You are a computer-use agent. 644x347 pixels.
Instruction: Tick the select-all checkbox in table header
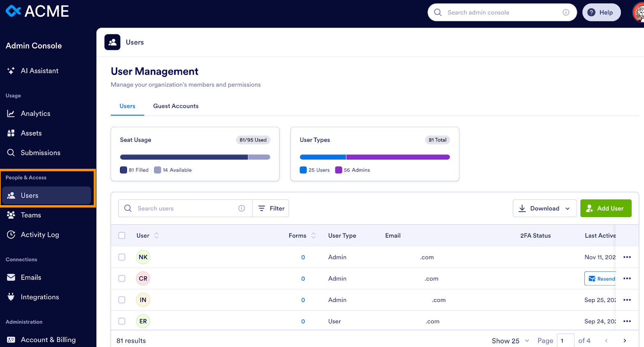click(122, 236)
